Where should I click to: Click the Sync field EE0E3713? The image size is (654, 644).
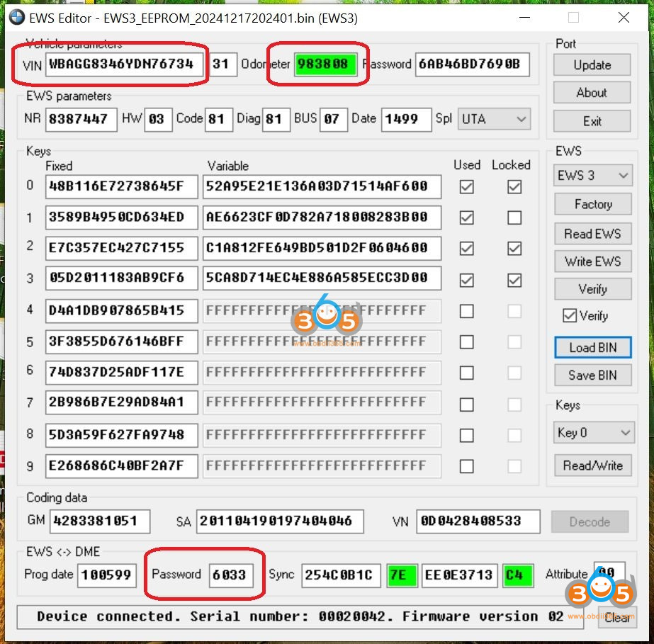click(x=460, y=575)
